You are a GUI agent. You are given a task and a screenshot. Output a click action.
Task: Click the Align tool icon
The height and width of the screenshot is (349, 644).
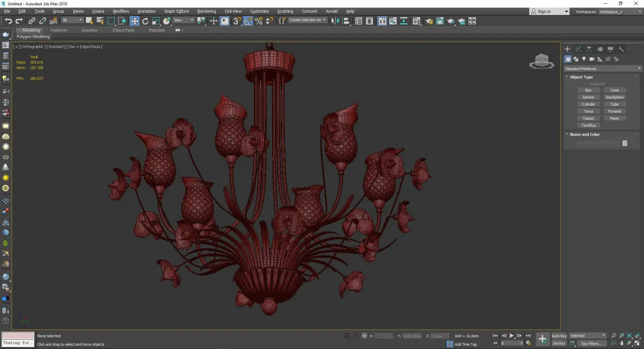coord(346,21)
